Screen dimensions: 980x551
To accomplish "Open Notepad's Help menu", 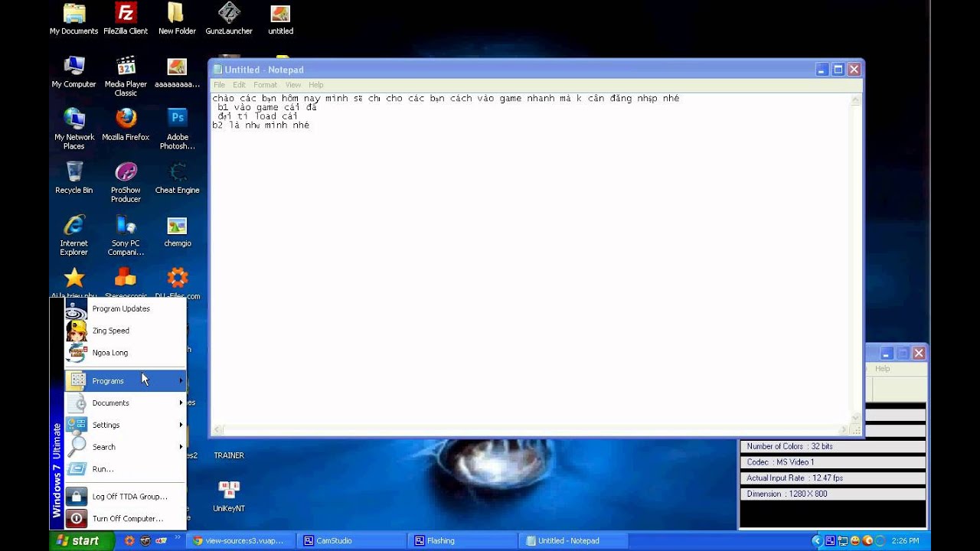I will point(316,85).
